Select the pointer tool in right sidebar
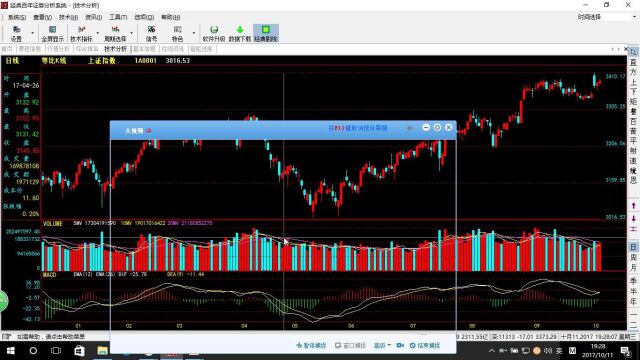This screenshot has width=640, height=360. pyautogui.click(x=633, y=52)
